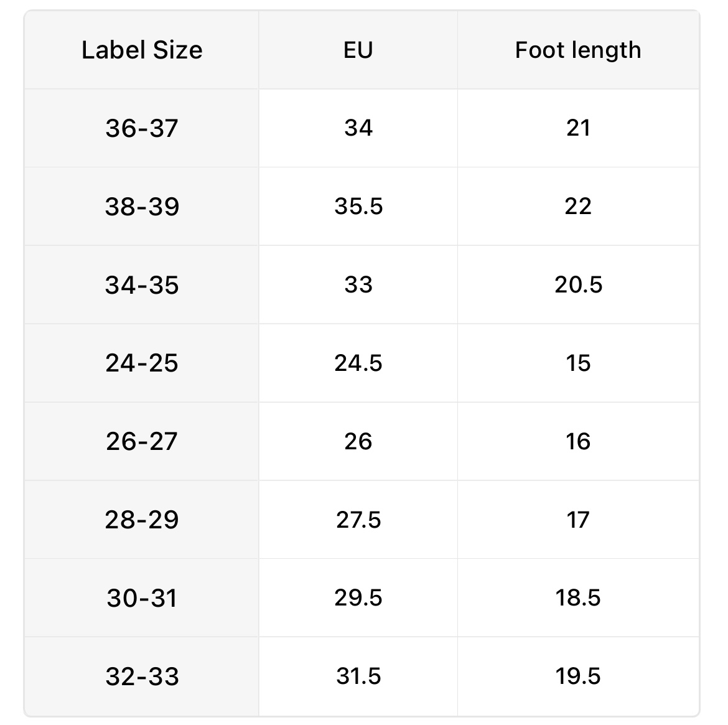The height and width of the screenshot is (725, 728).
Task: Select the 28-29 label size cell
Action: point(142,520)
